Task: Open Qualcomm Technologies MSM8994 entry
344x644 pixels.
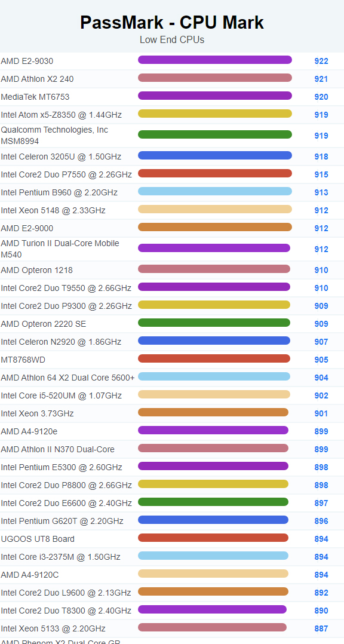Action: [x=54, y=136]
